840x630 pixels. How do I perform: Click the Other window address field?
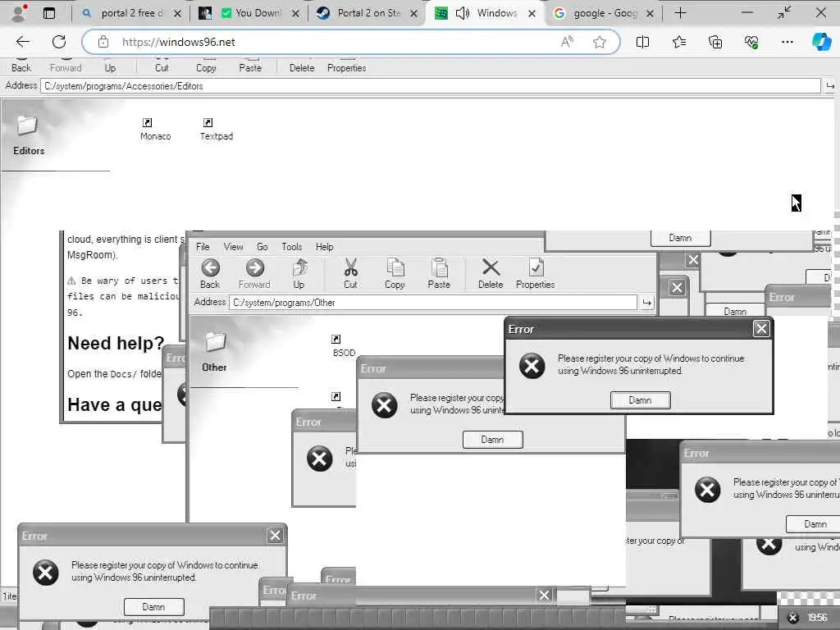(433, 303)
